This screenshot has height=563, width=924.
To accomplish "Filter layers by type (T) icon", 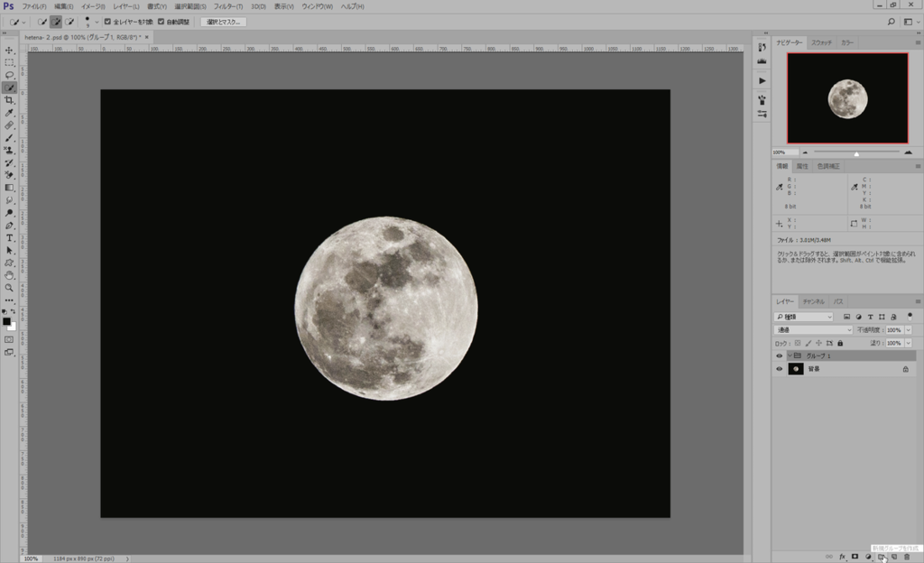I will pyautogui.click(x=871, y=317).
